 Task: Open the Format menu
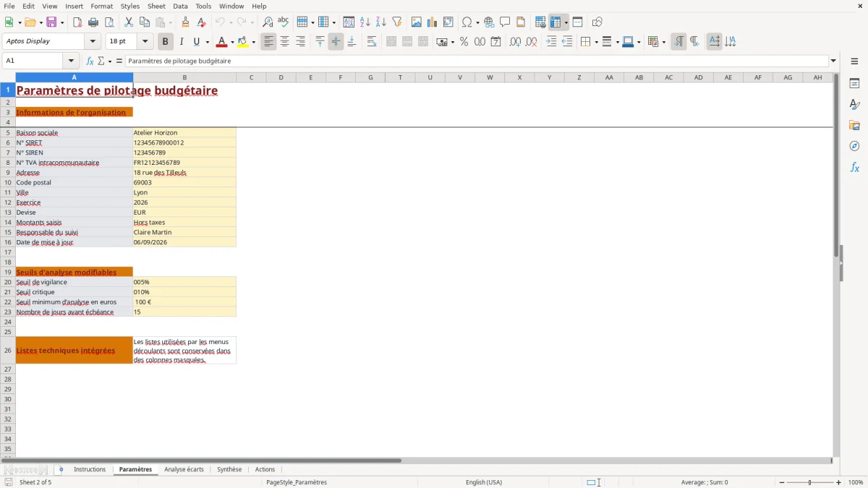click(x=101, y=6)
